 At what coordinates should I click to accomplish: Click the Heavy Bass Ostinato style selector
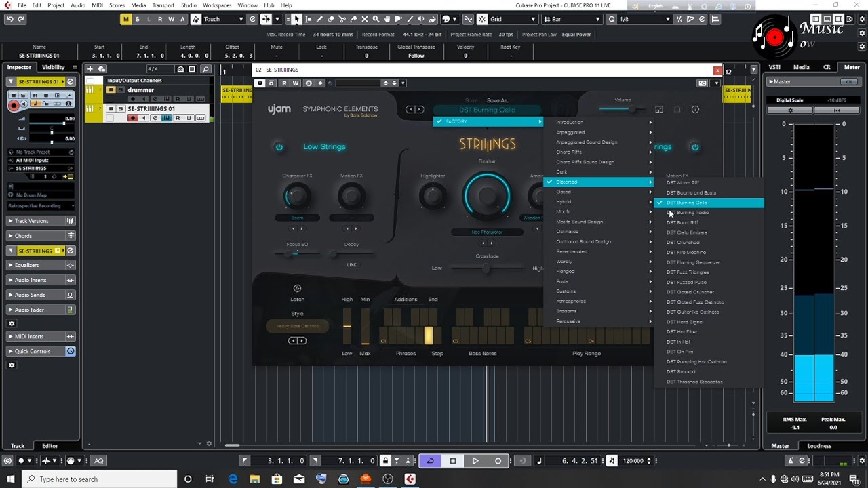(x=297, y=327)
